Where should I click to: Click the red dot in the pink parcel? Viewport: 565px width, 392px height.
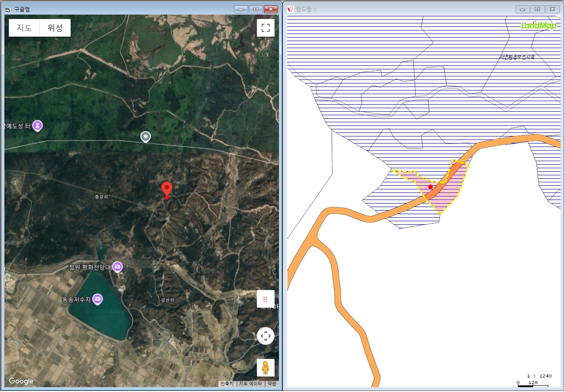point(430,187)
